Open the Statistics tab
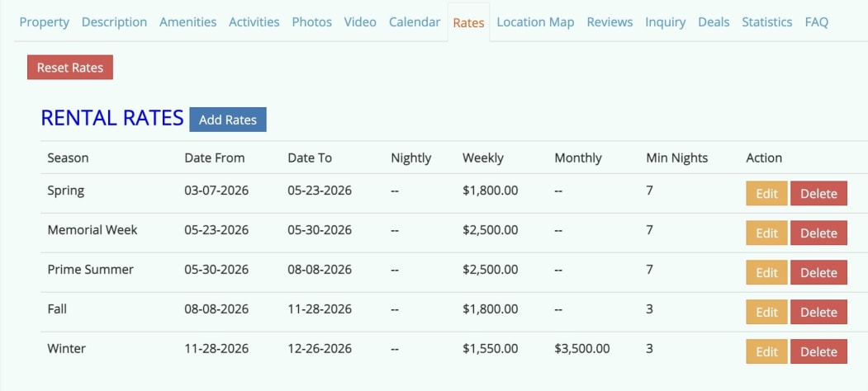Viewport: 868px width, 391px height. pos(766,22)
